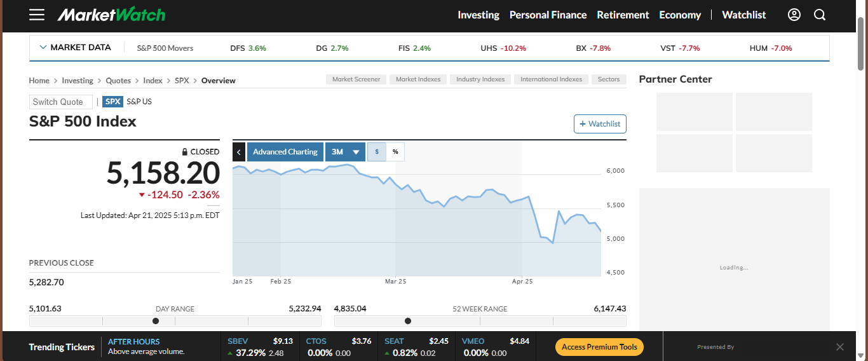Click in the Switch Quote field

click(x=60, y=102)
